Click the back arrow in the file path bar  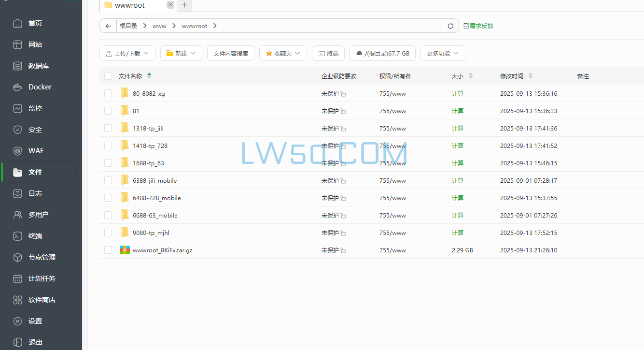(x=108, y=26)
